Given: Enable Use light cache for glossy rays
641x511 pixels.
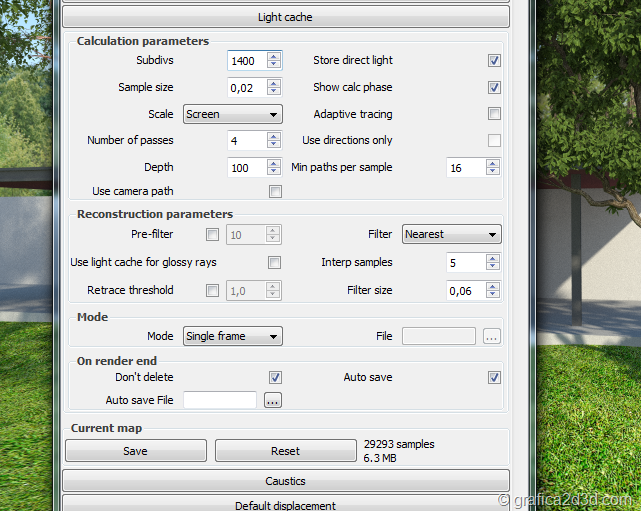Looking at the screenshot, I should 274,263.
